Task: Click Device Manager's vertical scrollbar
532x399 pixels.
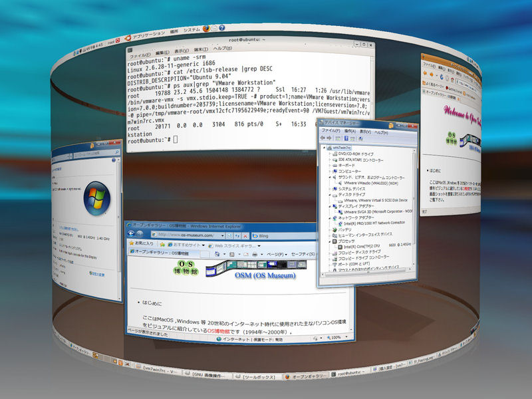Action: tap(414, 207)
